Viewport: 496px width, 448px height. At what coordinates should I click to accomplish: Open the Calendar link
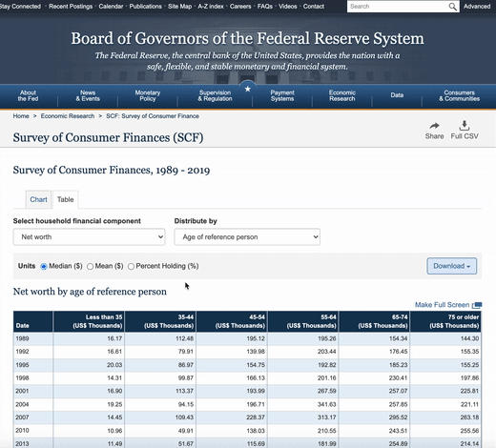click(x=111, y=7)
